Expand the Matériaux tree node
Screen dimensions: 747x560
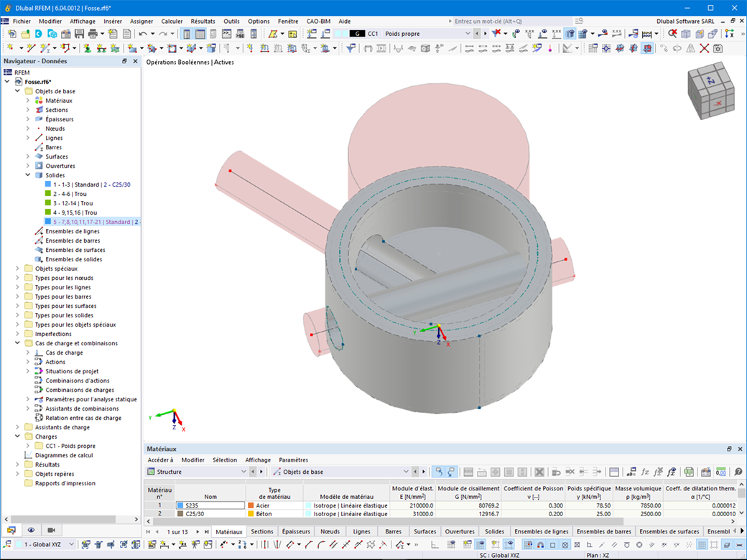27,101
